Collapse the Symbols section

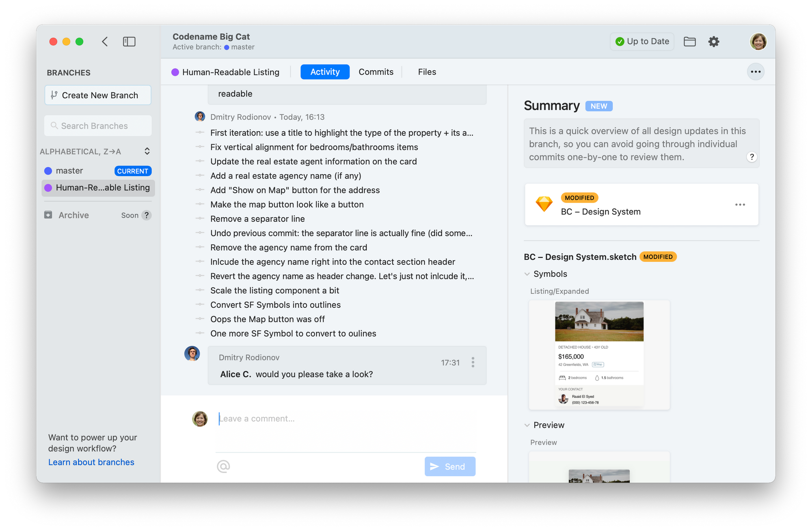click(527, 274)
